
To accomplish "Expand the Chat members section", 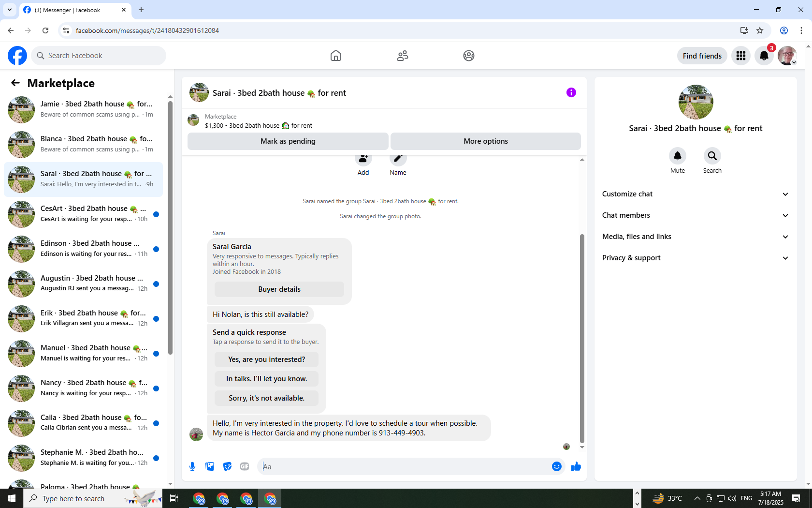I will coord(696,215).
